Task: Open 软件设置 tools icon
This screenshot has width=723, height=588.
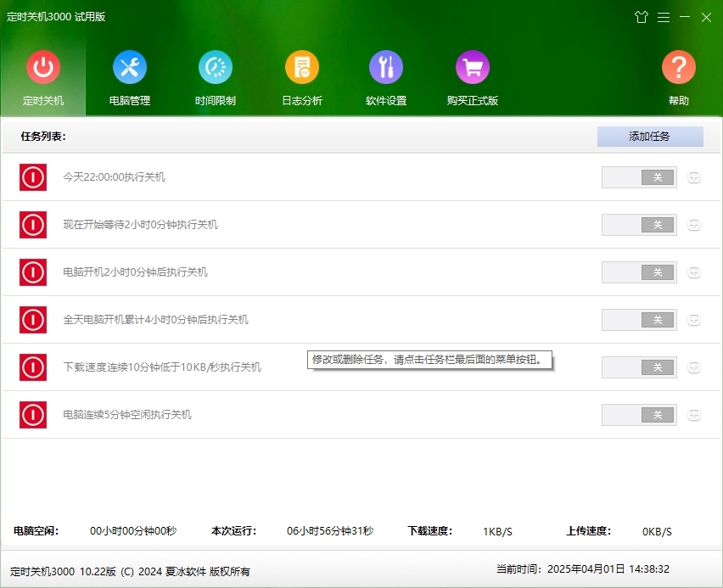Action: pyautogui.click(x=386, y=67)
